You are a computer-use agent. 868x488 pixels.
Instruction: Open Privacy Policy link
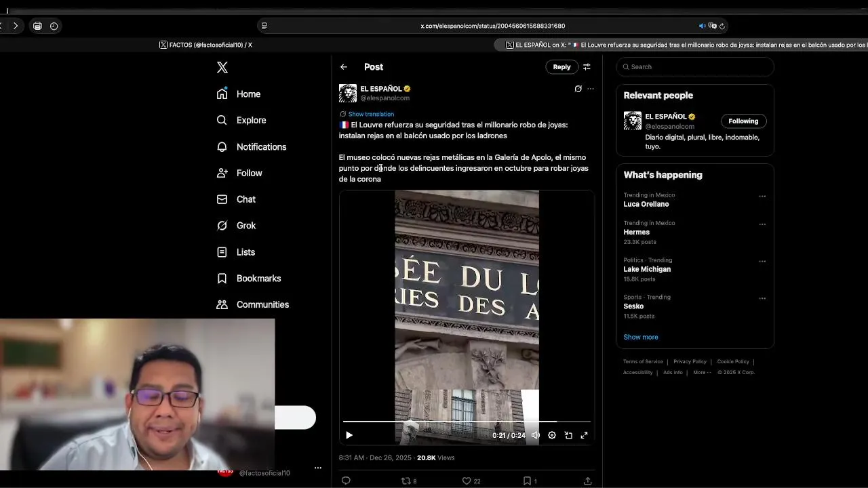(x=690, y=361)
